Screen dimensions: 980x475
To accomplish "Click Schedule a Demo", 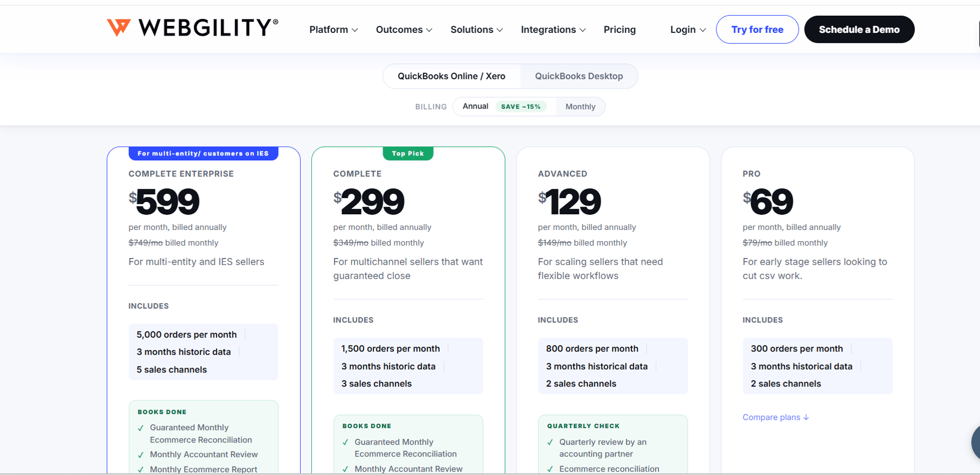I will (859, 30).
